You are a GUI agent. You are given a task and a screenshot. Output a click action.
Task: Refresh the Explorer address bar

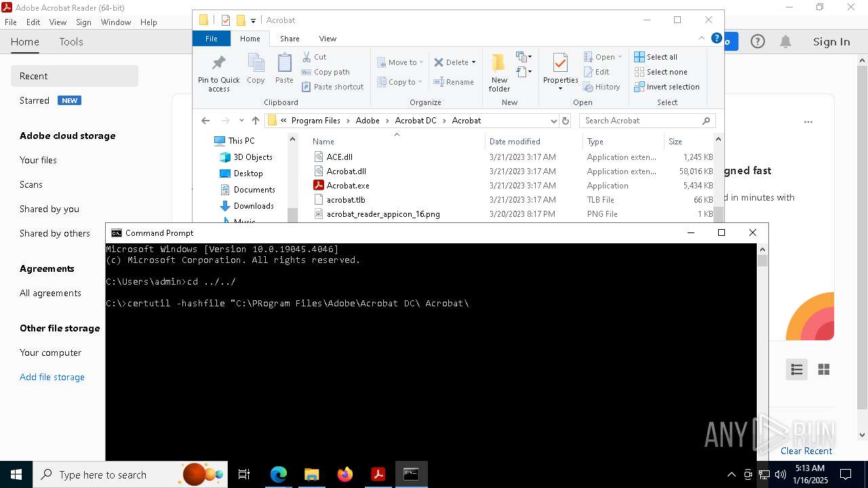pyautogui.click(x=566, y=121)
